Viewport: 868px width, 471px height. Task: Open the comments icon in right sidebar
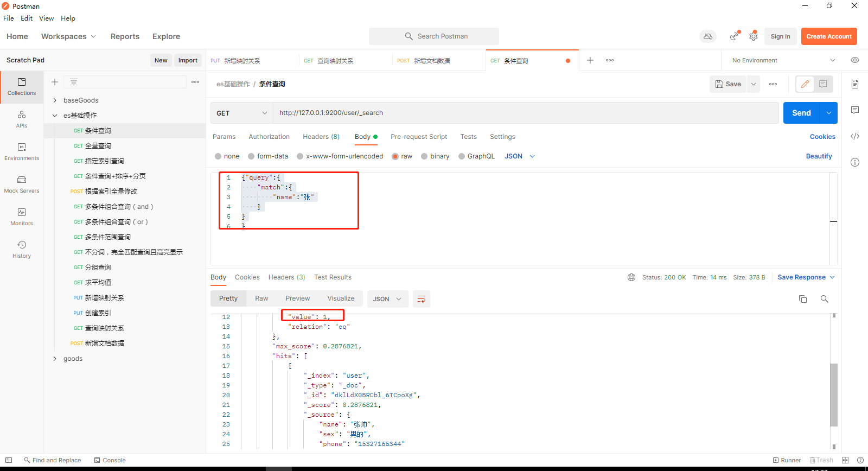click(855, 110)
